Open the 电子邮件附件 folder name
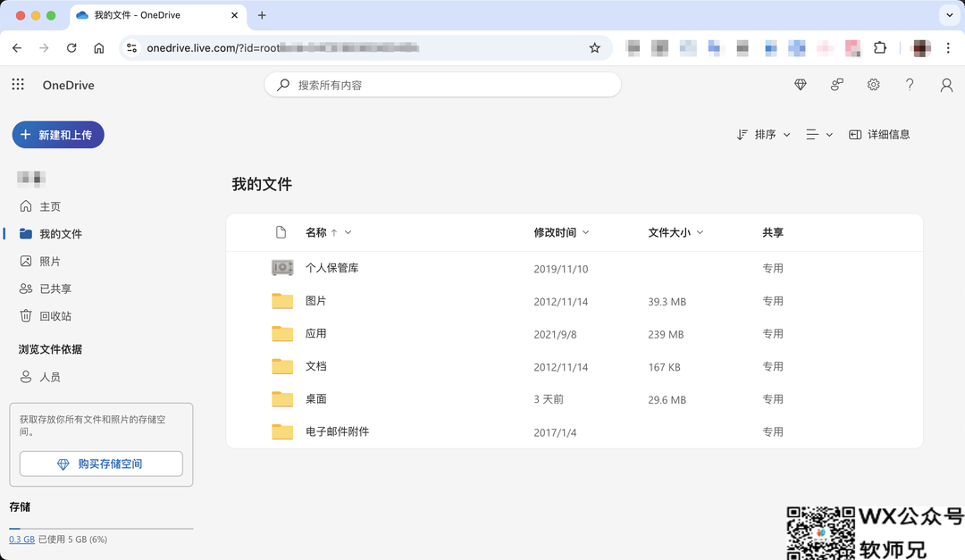This screenshot has height=560, width=965. [337, 431]
